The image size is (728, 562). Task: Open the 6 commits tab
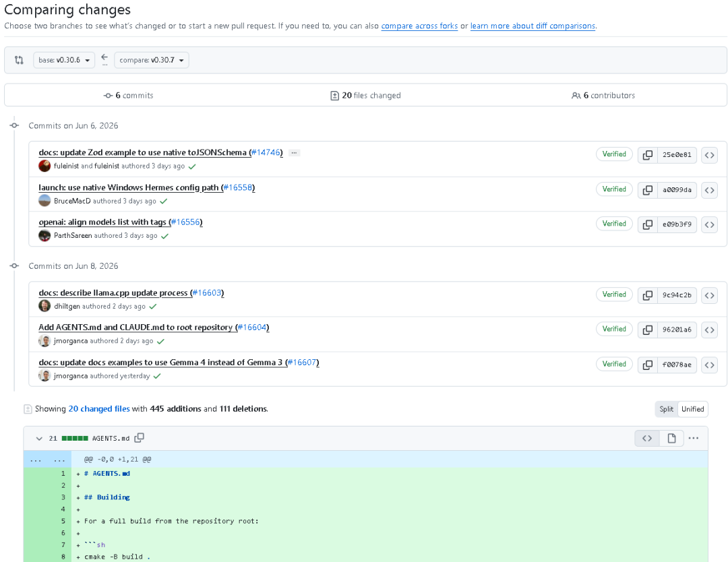click(x=129, y=95)
